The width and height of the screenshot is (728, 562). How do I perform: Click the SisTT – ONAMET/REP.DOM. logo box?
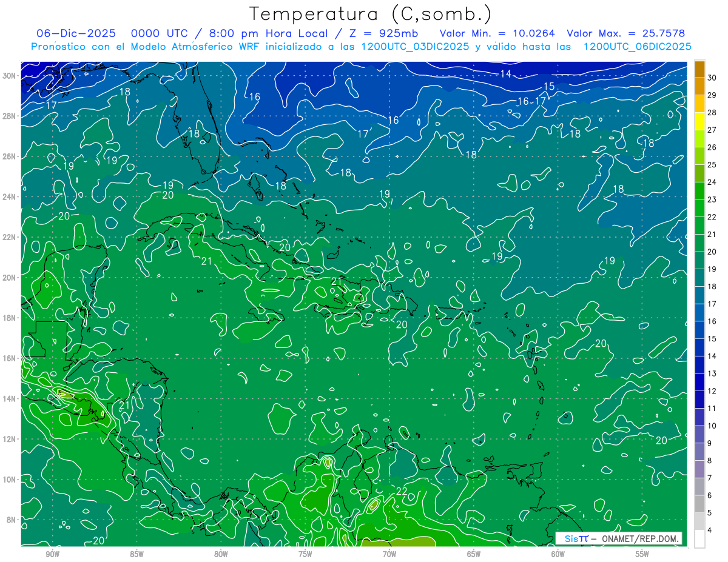pyautogui.click(x=619, y=538)
